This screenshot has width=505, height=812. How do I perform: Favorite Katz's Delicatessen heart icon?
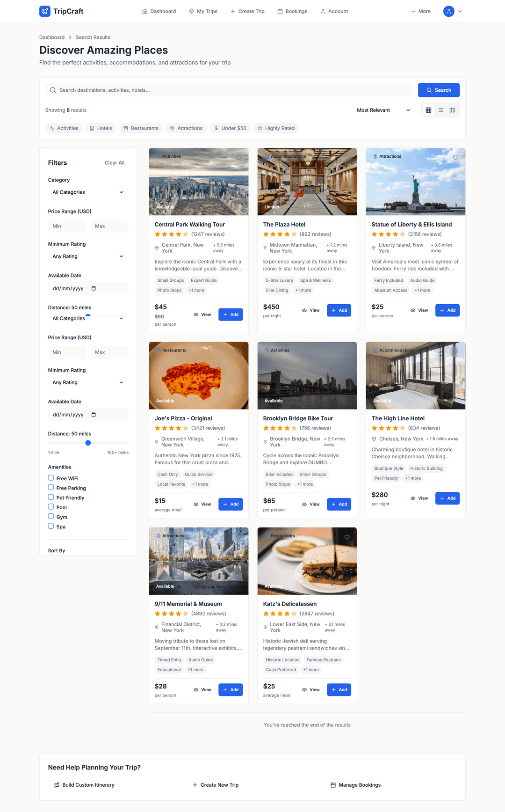coord(347,537)
